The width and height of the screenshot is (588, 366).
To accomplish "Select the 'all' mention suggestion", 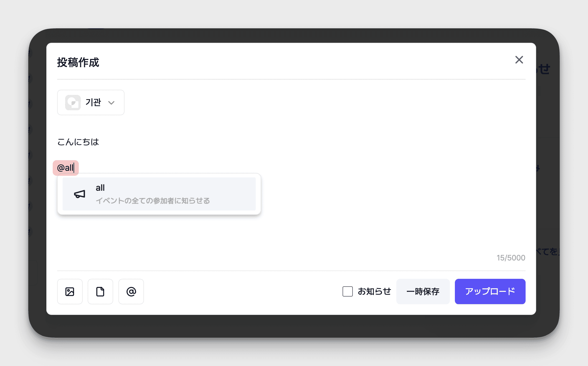I will tap(159, 194).
